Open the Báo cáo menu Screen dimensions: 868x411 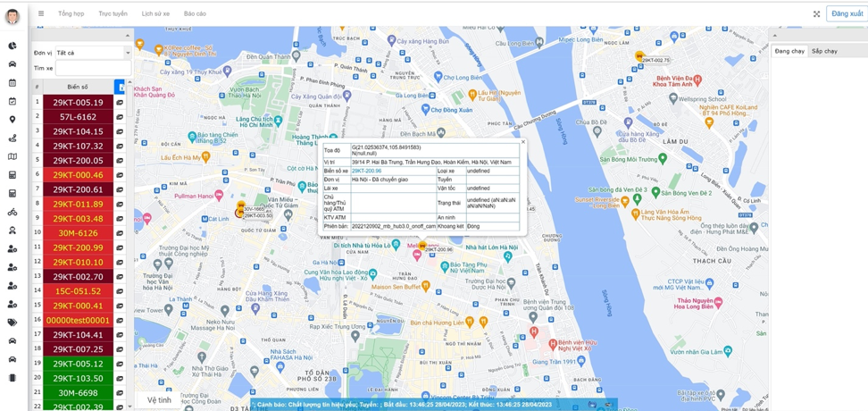coord(195,14)
